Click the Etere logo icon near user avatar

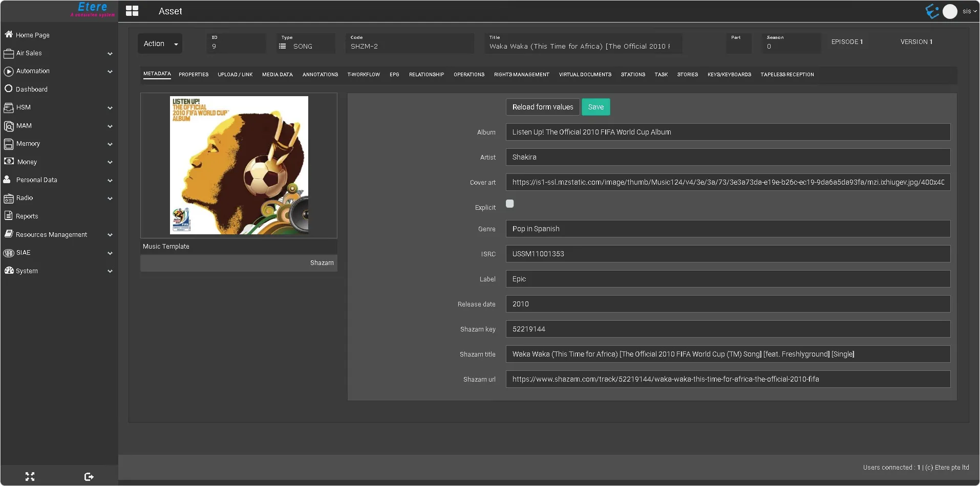coord(932,11)
